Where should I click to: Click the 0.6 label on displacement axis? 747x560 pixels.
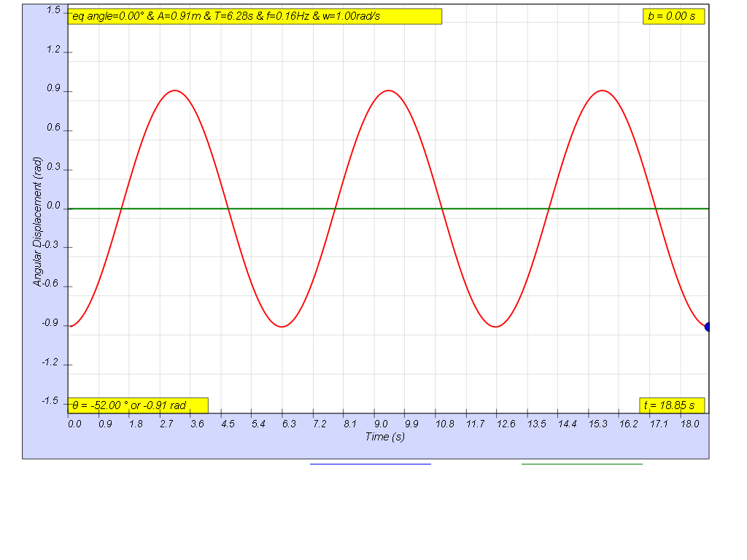pos(54,128)
